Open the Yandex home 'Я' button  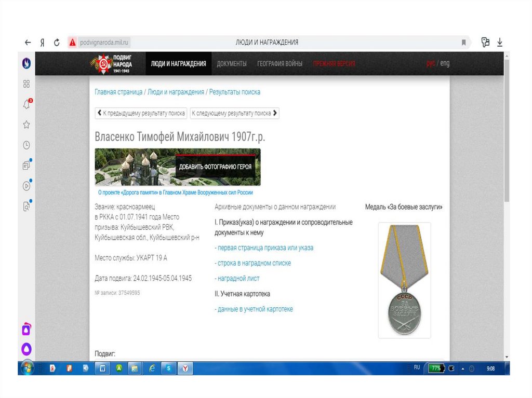42,43
